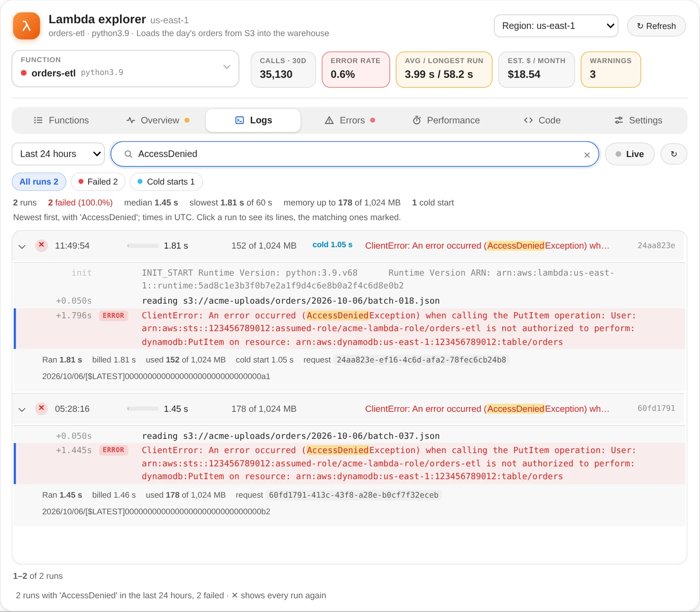700x612 pixels.
Task: Open the Settings tab
Action: pyautogui.click(x=638, y=121)
